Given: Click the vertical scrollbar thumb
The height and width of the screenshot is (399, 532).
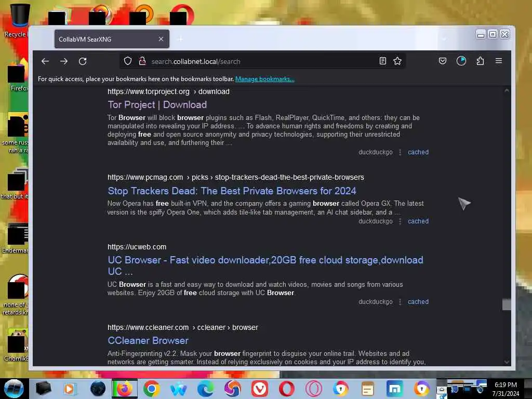Looking at the screenshot, I should click(507, 304).
